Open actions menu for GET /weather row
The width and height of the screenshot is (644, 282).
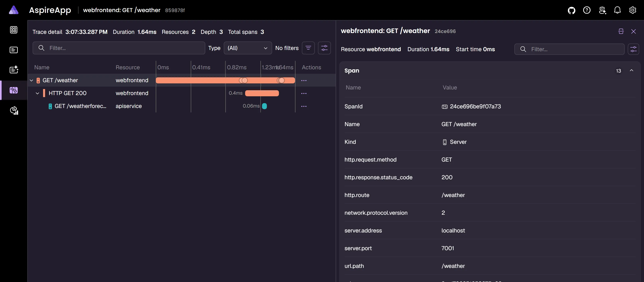(304, 80)
